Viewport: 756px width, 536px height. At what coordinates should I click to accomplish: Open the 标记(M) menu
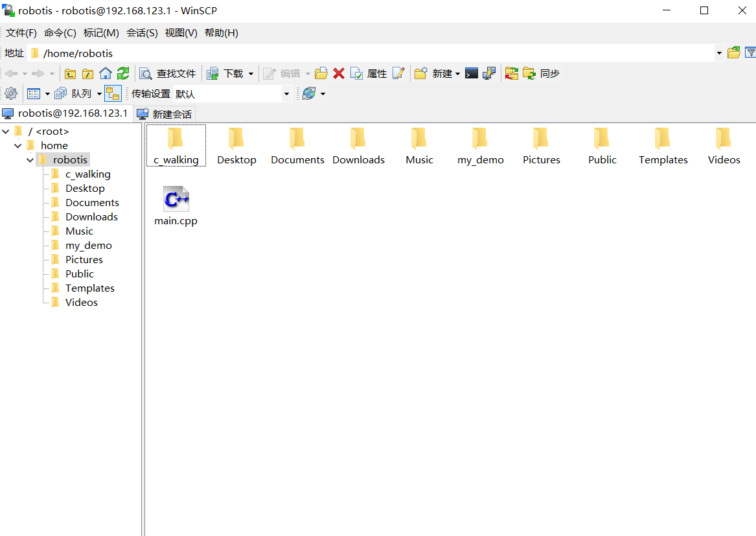101,33
